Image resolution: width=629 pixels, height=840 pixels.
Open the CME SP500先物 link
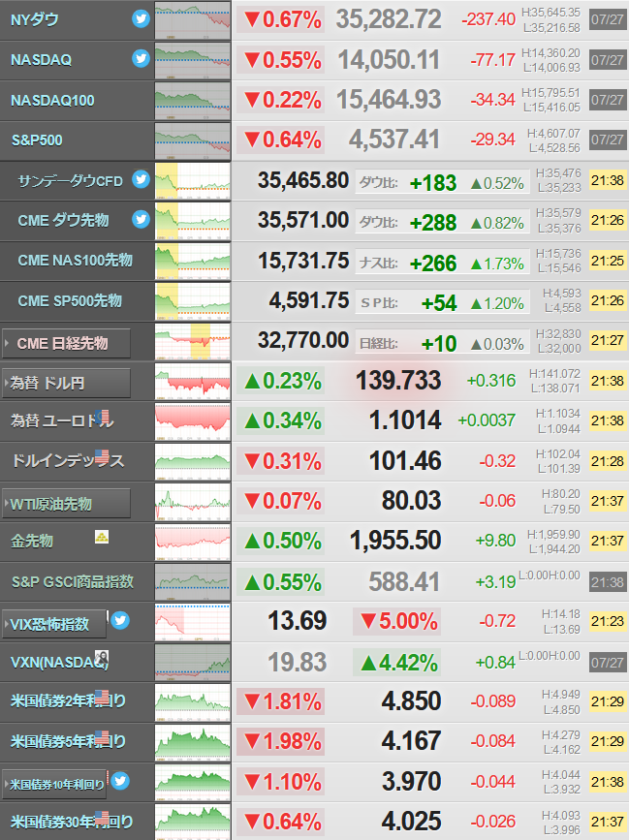(70, 300)
